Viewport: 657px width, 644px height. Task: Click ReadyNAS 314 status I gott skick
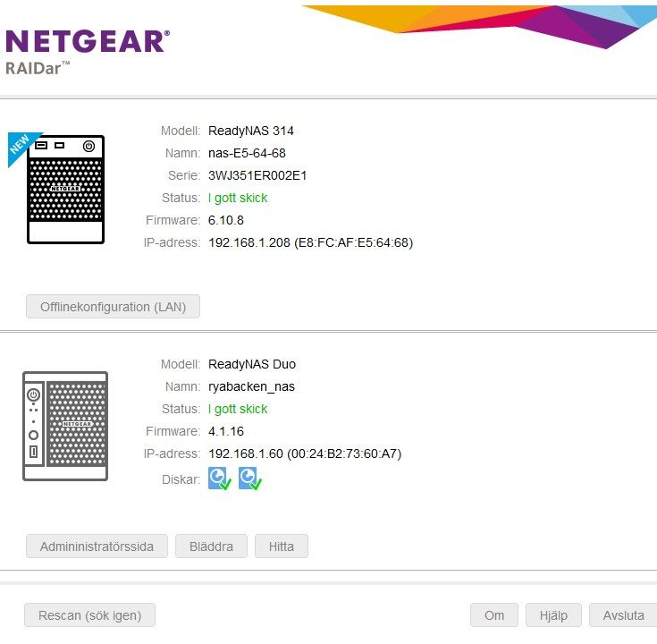238,198
